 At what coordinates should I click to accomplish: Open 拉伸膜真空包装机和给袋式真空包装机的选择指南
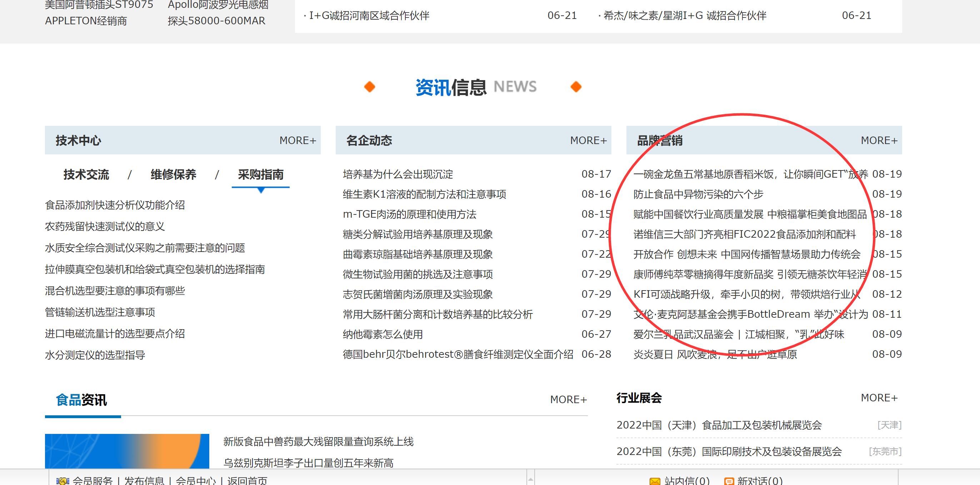click(155, 269)
